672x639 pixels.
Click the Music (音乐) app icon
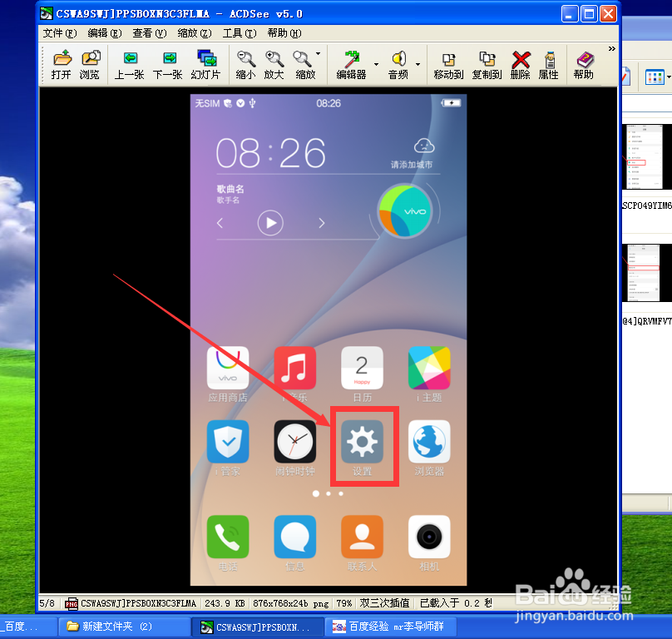(295, 368)
